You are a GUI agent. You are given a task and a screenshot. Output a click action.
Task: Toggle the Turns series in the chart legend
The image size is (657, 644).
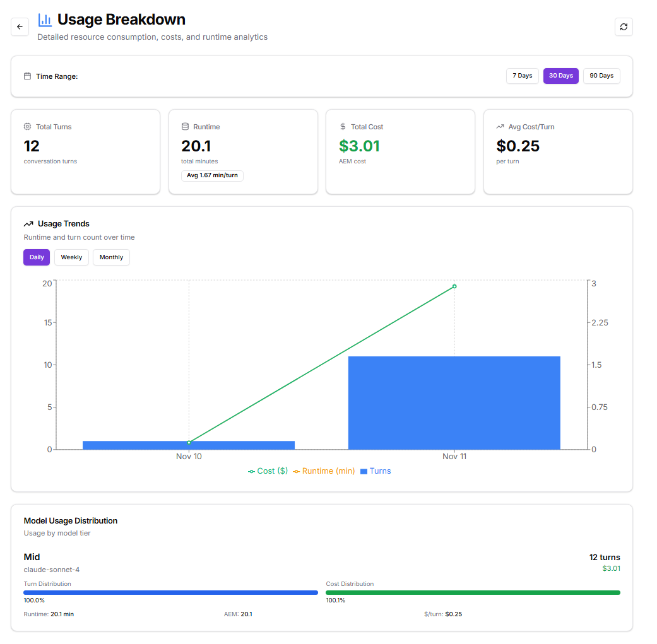click(376, 471)
